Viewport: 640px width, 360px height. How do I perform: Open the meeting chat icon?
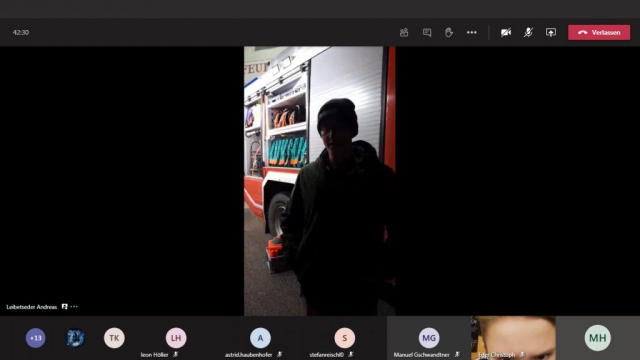click(427, 33)
